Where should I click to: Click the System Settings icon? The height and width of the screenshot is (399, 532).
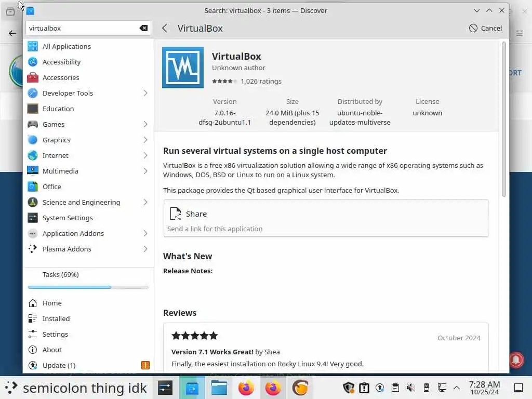coord(33,218)
